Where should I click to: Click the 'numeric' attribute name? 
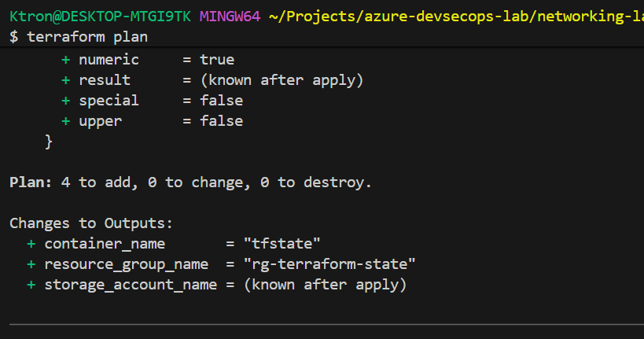click(109, 60)
